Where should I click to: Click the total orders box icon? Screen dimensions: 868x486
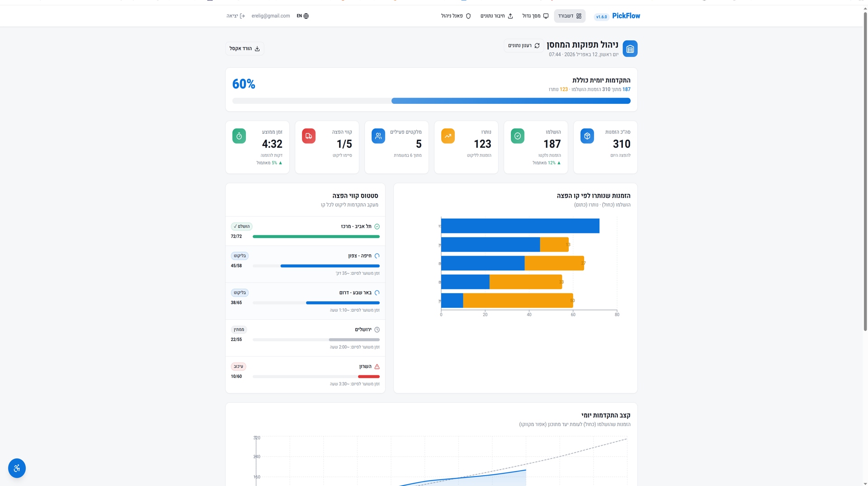tap(587, 136)
